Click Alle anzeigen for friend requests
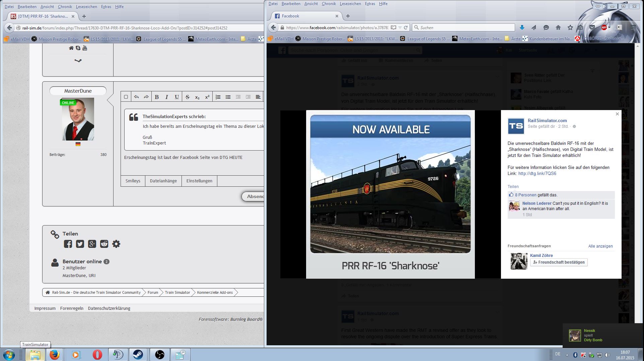The image size is (644, 361). (x=600, y=246)
